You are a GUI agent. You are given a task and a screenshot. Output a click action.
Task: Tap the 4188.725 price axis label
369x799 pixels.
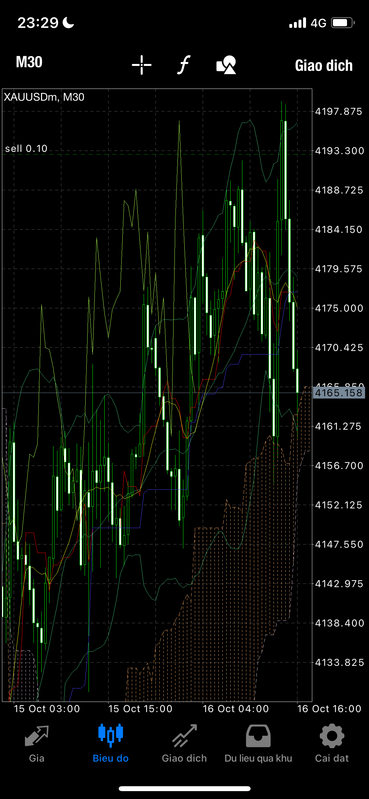coord(338,190)
